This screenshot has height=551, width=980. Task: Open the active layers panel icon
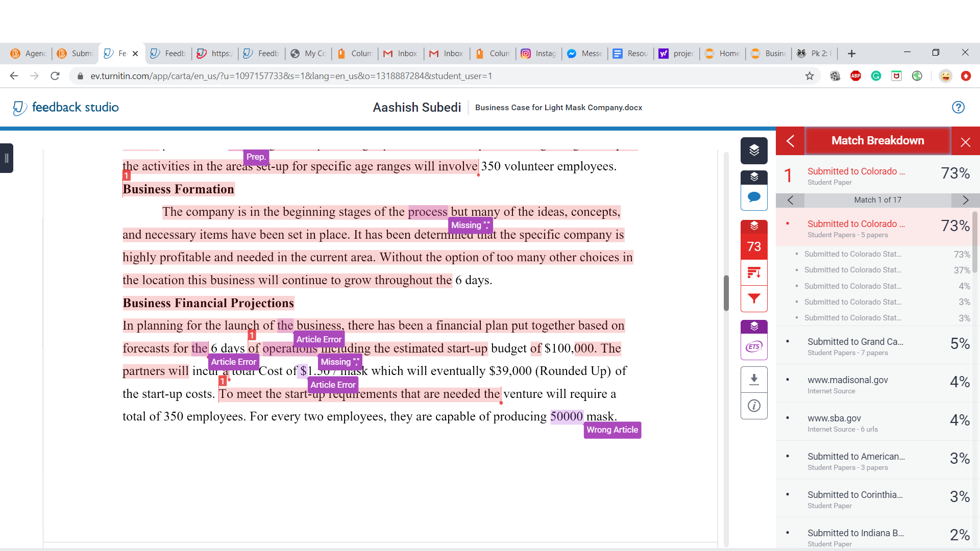pos(754,150)
